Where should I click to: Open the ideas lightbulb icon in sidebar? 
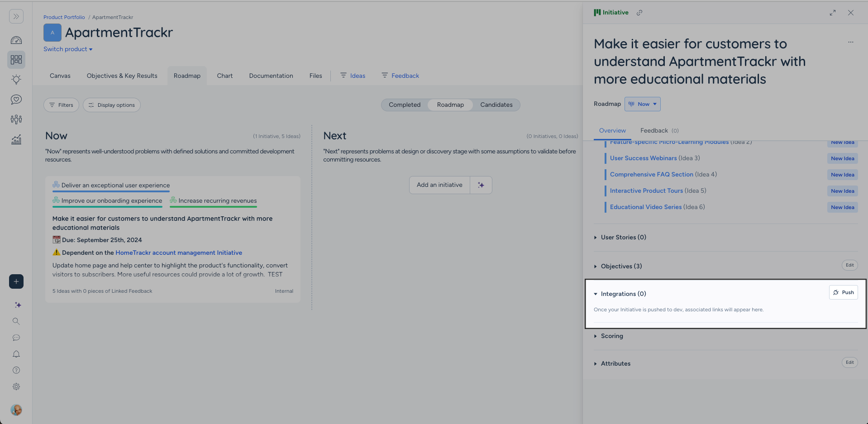point(16,80)
